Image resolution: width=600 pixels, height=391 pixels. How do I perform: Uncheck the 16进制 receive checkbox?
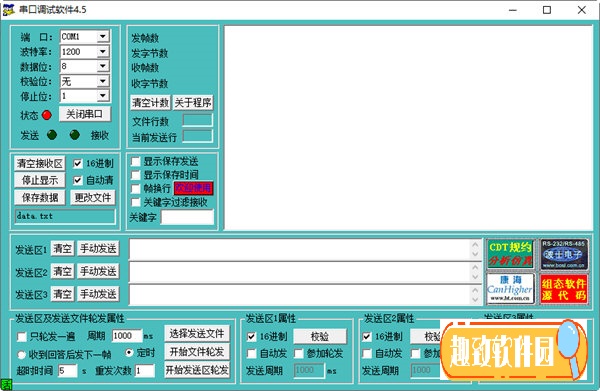78,164
